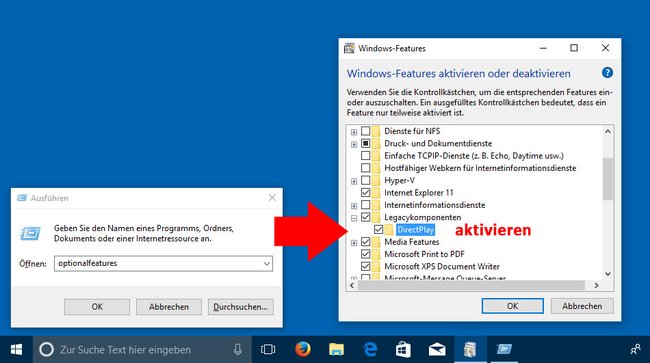The height and width of the screenshot is (363, 650).
Task: Enable the Hyper-V checkbox
Action: [365, 180]
